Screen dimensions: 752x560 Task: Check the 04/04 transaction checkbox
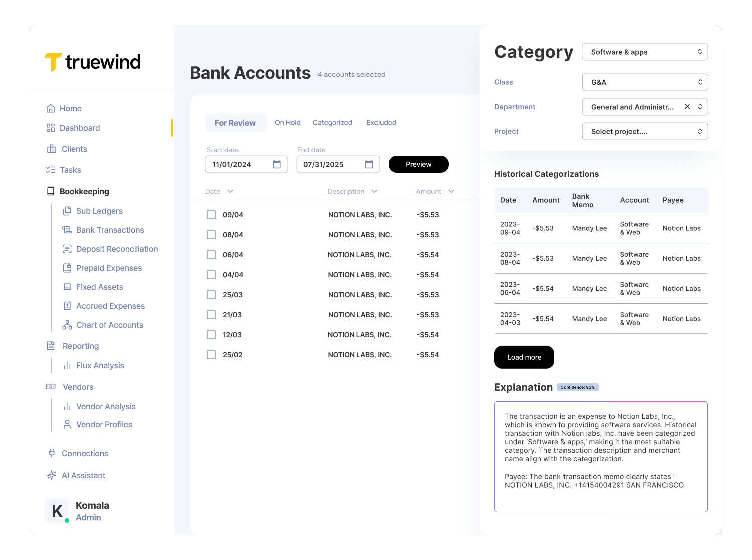click(211, 275)
